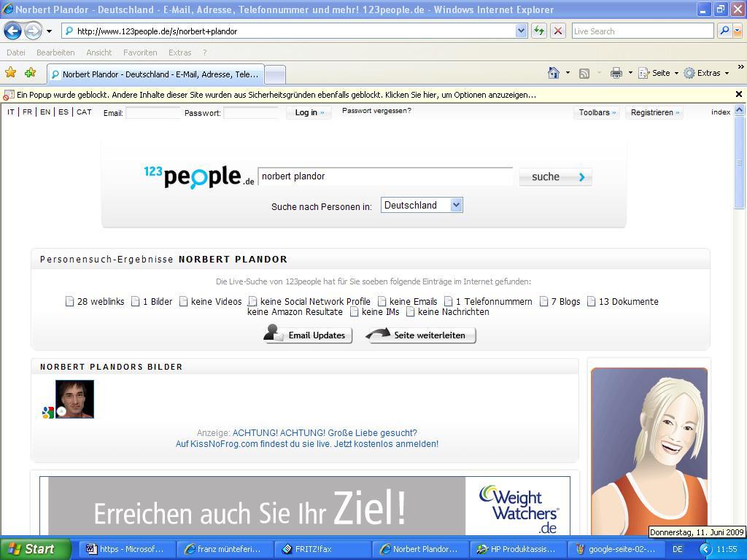This screenshot has height=560, width=747.
Task: Switch site language to FR
Action: [x=27, y=112]
